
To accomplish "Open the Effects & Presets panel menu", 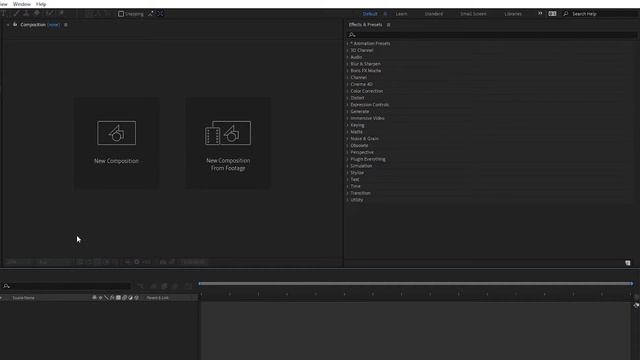I will [388, 25].
